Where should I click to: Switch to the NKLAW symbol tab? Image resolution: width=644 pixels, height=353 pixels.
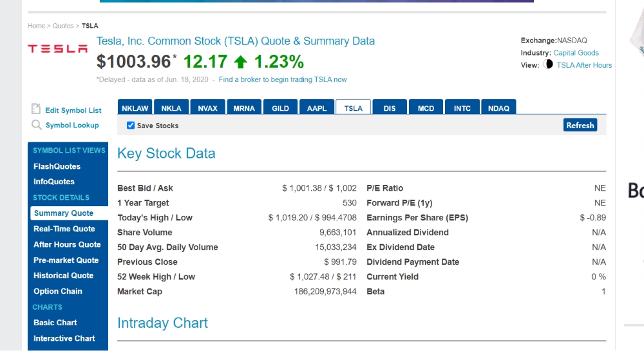click(x=135, y=108)
